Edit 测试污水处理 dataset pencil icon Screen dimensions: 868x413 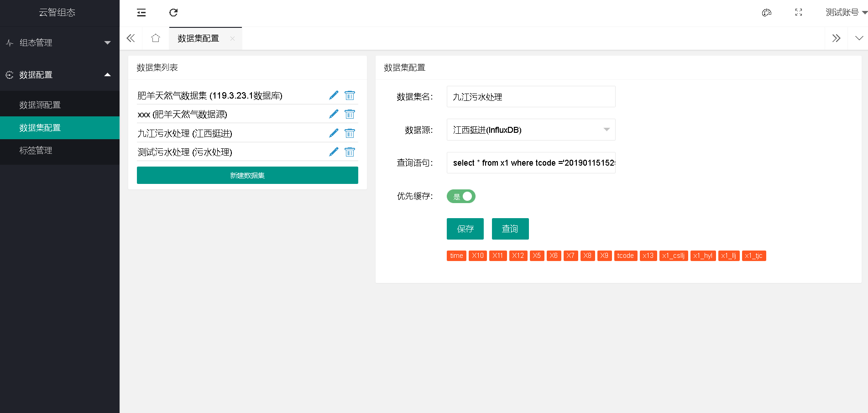click(x=334, y=152)
